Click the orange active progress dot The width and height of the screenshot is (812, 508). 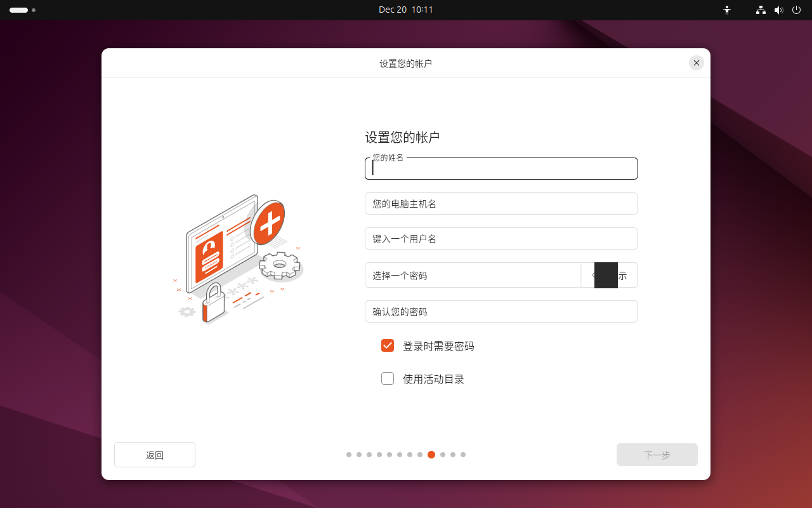[431, 455]
